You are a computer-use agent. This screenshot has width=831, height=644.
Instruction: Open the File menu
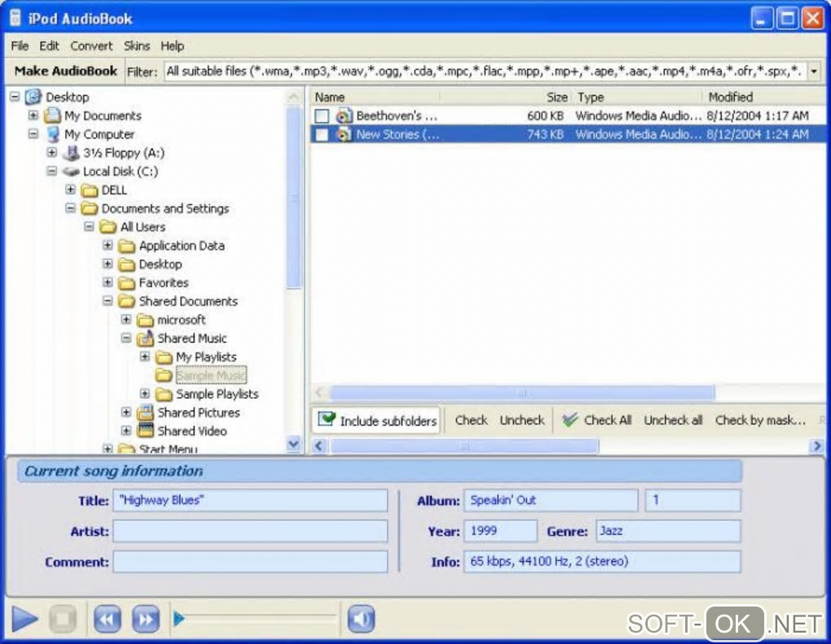(x=20, y=46)
